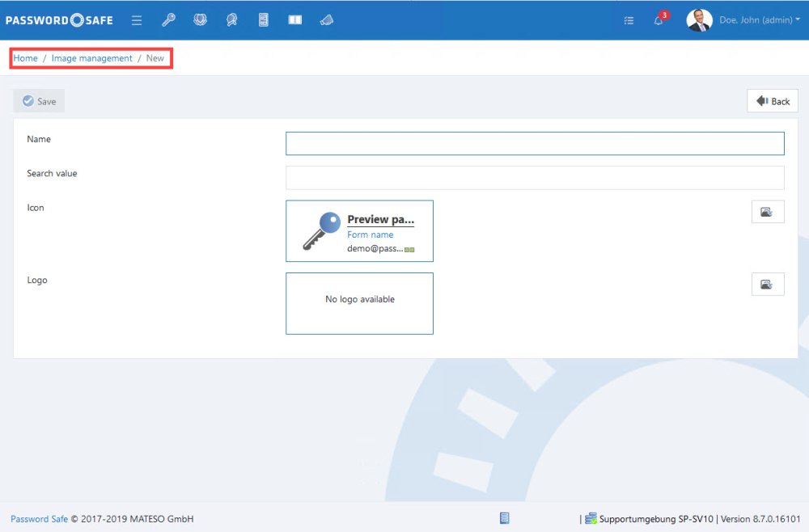The width and height of the screenshot is (809, 532).
Task: Click the 'Search value' field label
Action: coord(52,173)
